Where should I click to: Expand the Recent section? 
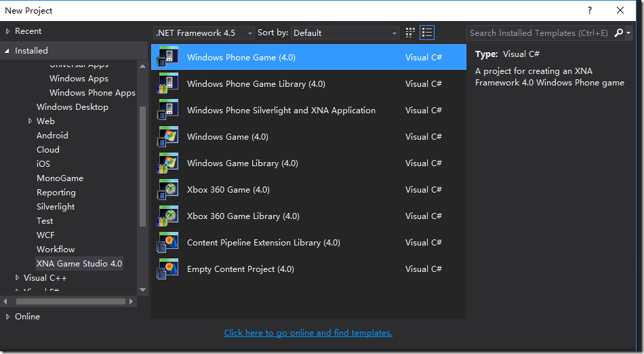8,31
